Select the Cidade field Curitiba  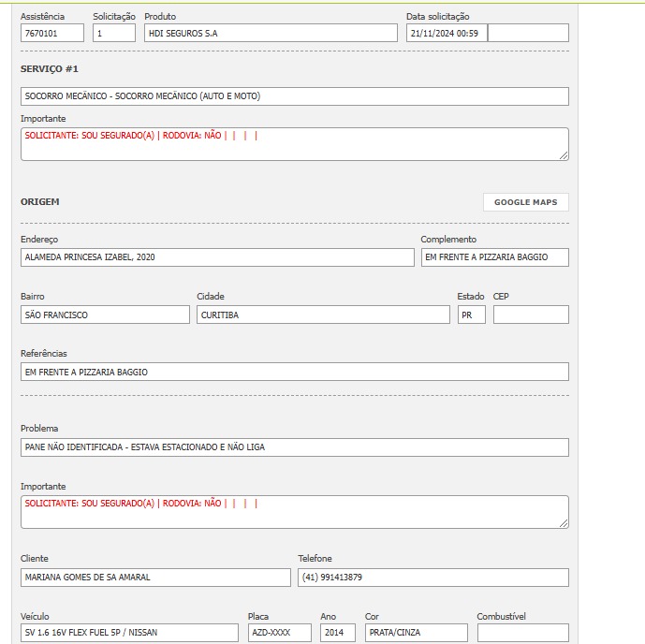(x=323, y=315)
